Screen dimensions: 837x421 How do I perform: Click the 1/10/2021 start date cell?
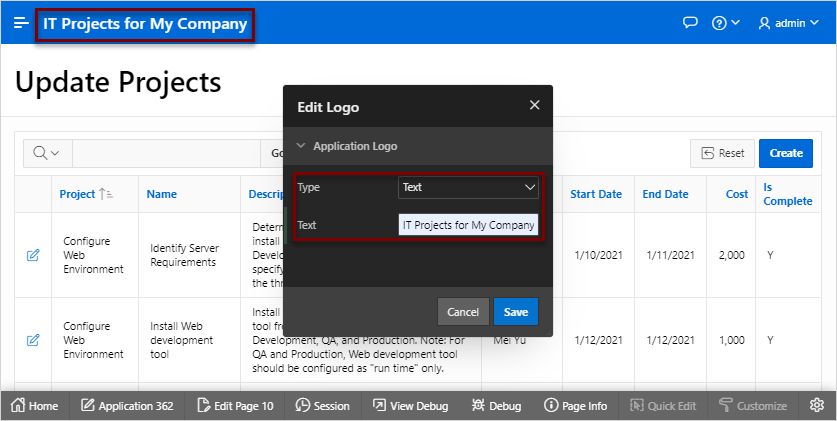click(x=598, y=255)
